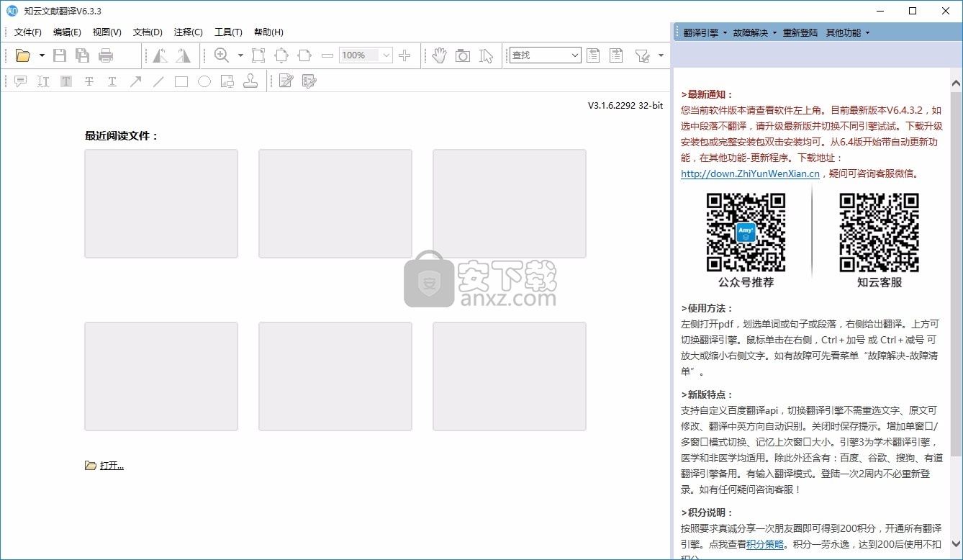The width and height of the screenshot is (963, 560).
Task: Select the Strikethrough text tool
Action: pos(89,81)
